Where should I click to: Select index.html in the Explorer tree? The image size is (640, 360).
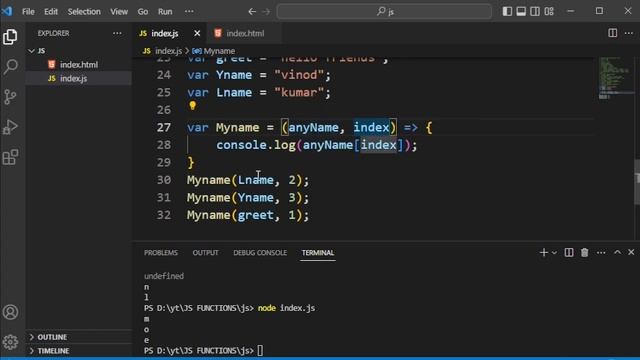coord(79,64)
